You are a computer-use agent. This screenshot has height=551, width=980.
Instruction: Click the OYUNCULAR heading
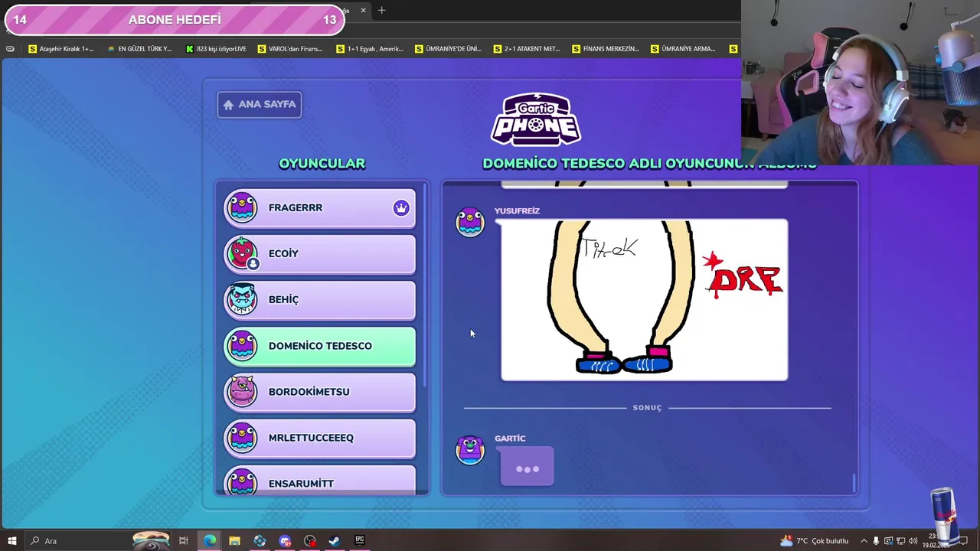click(322, 164)
